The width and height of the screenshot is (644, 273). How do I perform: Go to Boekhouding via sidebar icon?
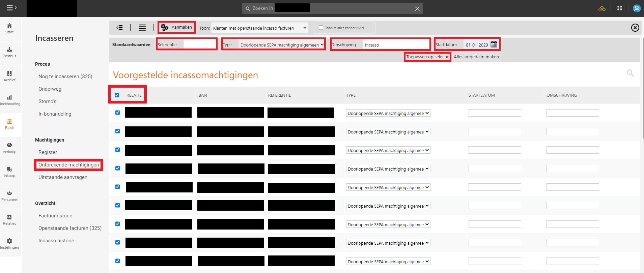coord(9,98)
